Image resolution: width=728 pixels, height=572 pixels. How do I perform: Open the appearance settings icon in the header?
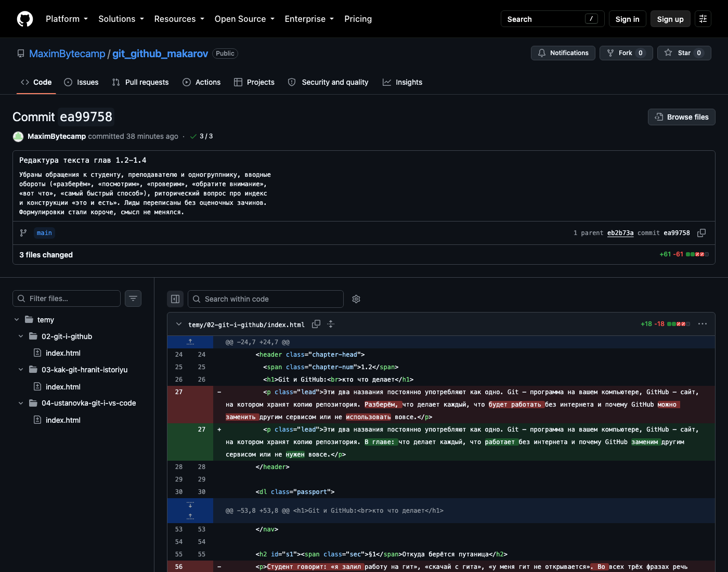(x=703, y=19)
